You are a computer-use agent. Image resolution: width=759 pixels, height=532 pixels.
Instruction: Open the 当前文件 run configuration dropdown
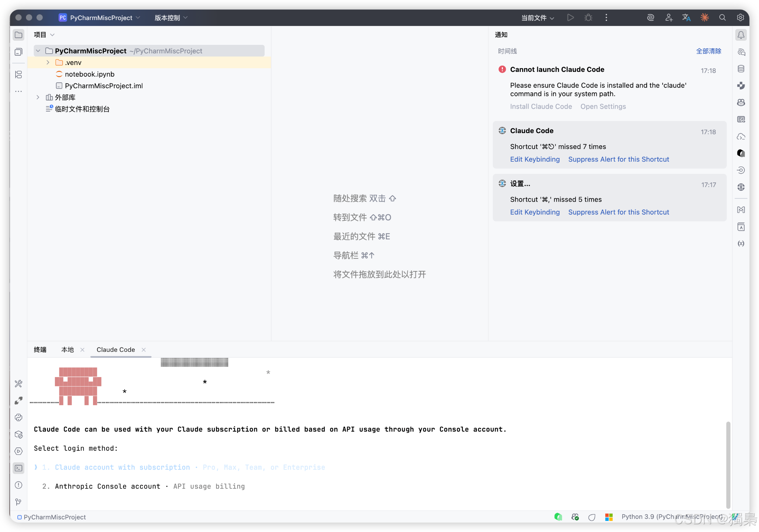537,18
